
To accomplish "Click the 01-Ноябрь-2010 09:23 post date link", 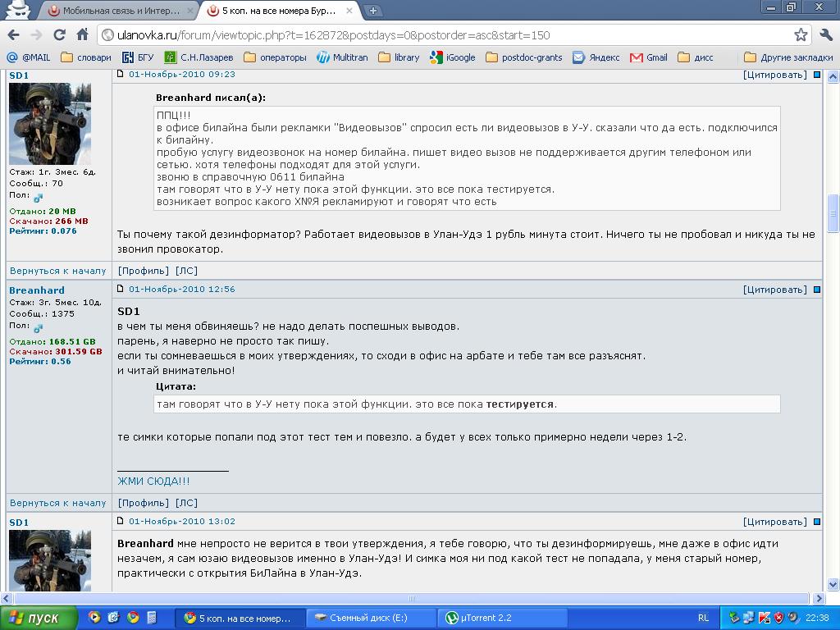I will [181, 74].
